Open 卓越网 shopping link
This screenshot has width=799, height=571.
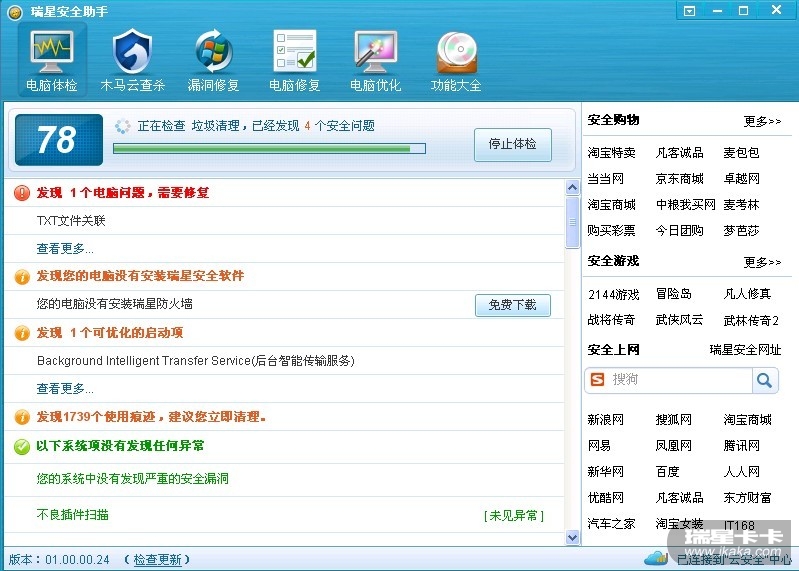pos(741,179)
